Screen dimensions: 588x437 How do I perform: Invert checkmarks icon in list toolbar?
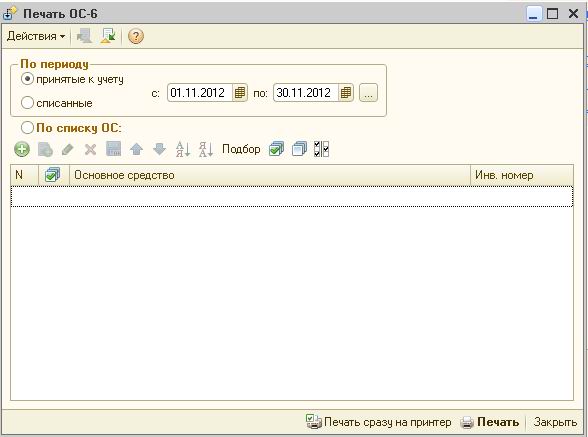[321, 149]
